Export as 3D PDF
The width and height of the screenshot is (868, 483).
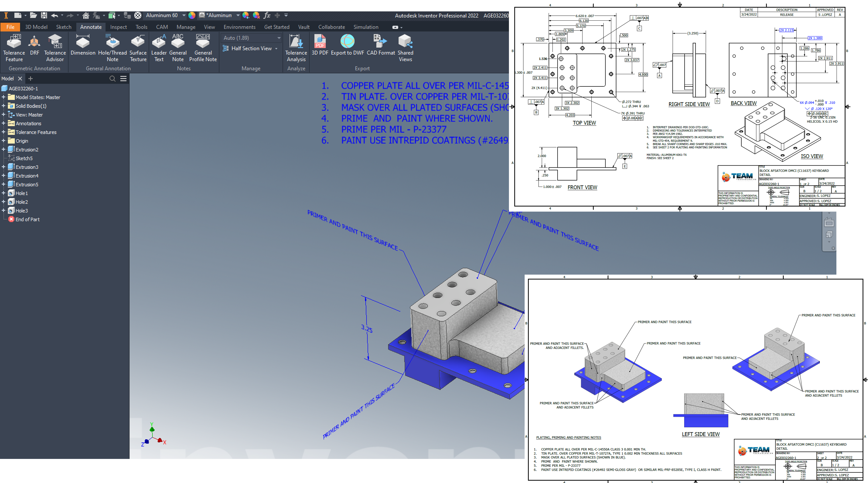point(320,45)
